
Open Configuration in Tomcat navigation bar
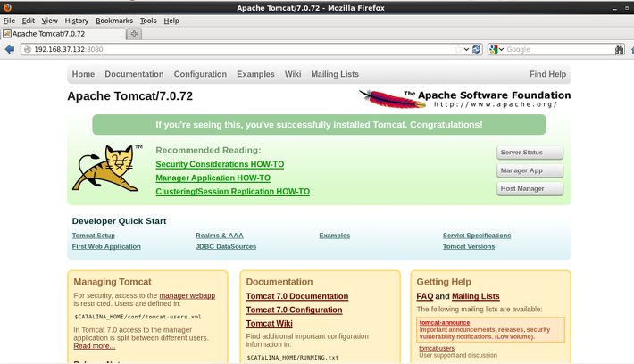[x=200, y=74]
